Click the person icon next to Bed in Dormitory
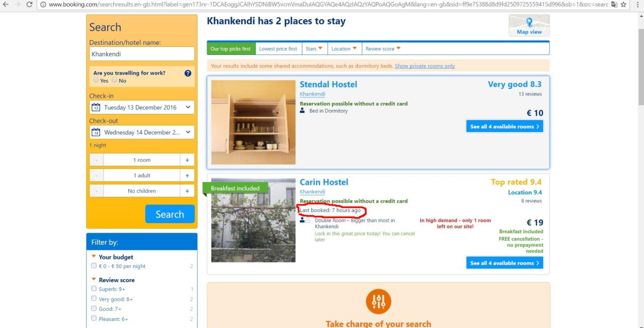 pyautogui.click(x=302, y=111)
